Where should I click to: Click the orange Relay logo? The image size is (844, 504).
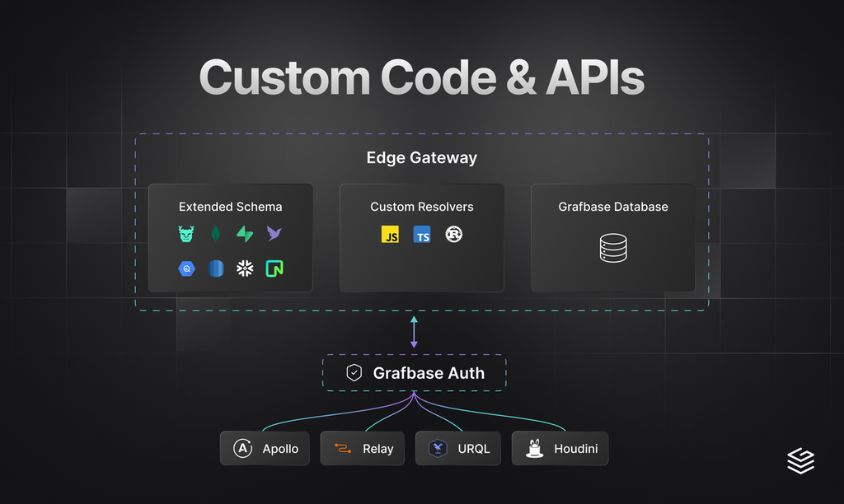click(343, 448)
